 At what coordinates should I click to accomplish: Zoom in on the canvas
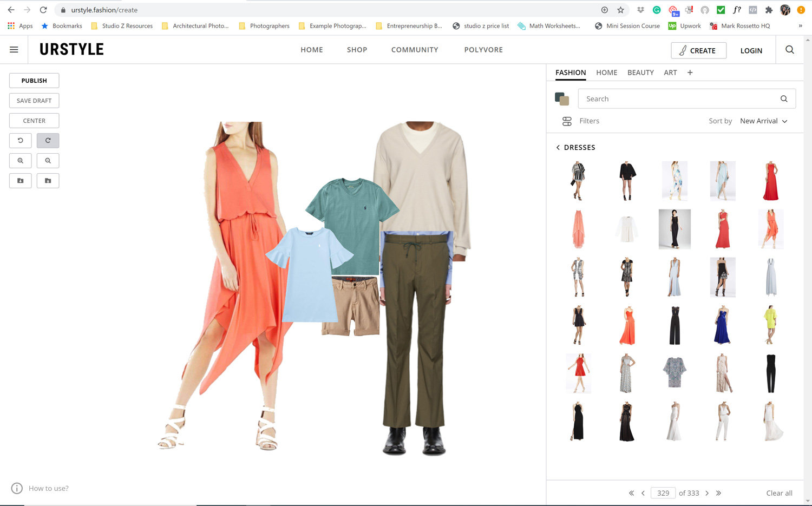click(21, 161)
